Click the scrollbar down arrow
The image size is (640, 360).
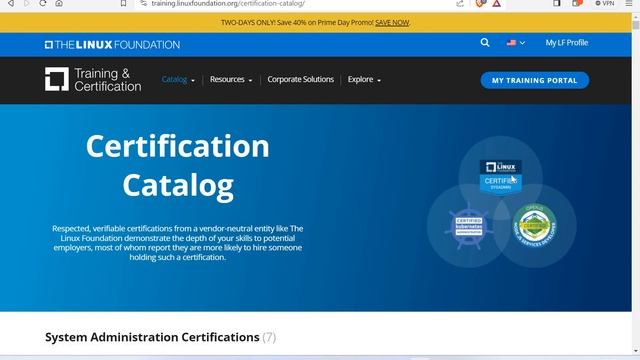point(636,351)
